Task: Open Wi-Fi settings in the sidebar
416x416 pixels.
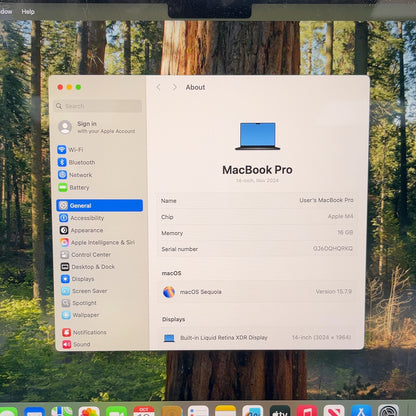Action: (70, 150)
